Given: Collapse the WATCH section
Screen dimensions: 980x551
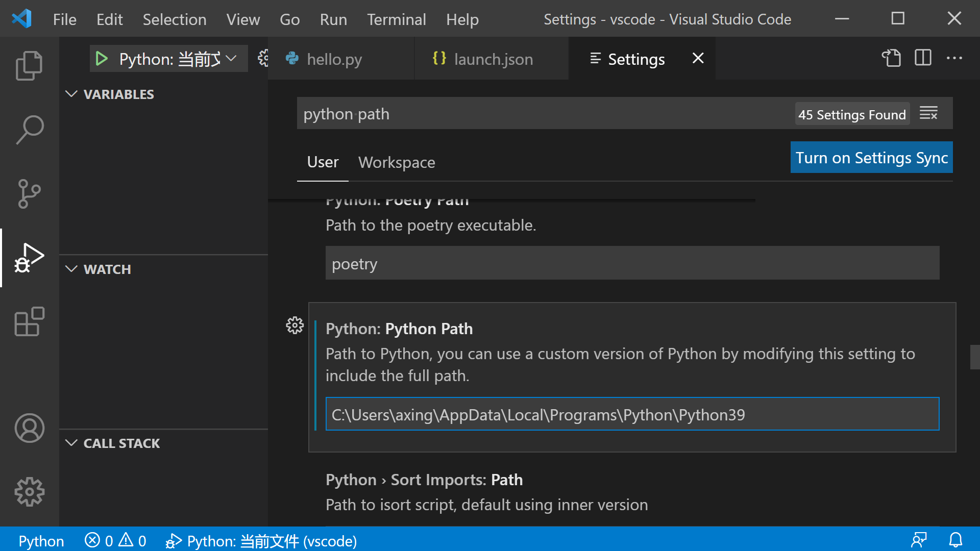Looking at the screenshot, I should click(x=98, y=269).
